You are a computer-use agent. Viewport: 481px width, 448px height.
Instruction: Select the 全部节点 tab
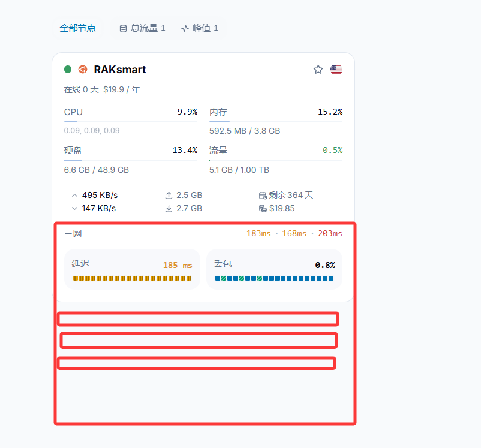pos(77,28)
